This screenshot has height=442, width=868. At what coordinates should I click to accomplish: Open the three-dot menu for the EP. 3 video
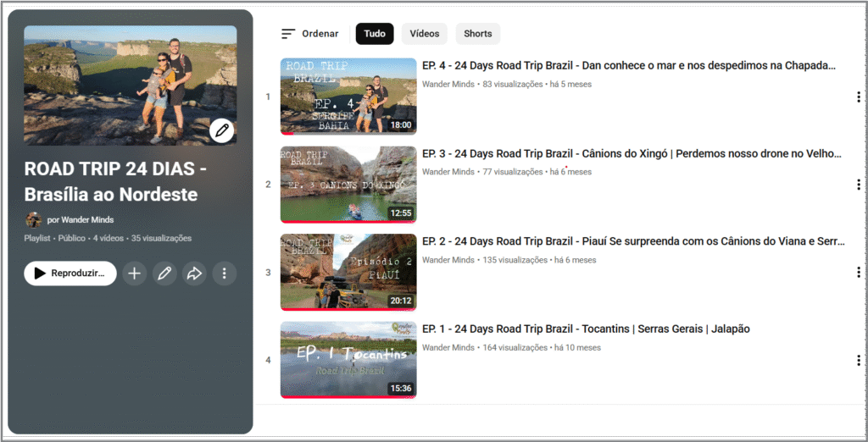click(858, 185)
